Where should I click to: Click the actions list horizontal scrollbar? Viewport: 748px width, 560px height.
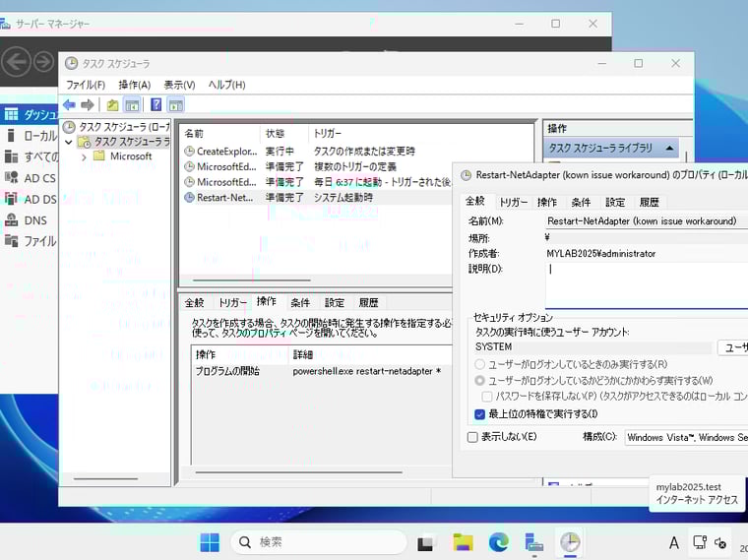click(x=298, y=472)
